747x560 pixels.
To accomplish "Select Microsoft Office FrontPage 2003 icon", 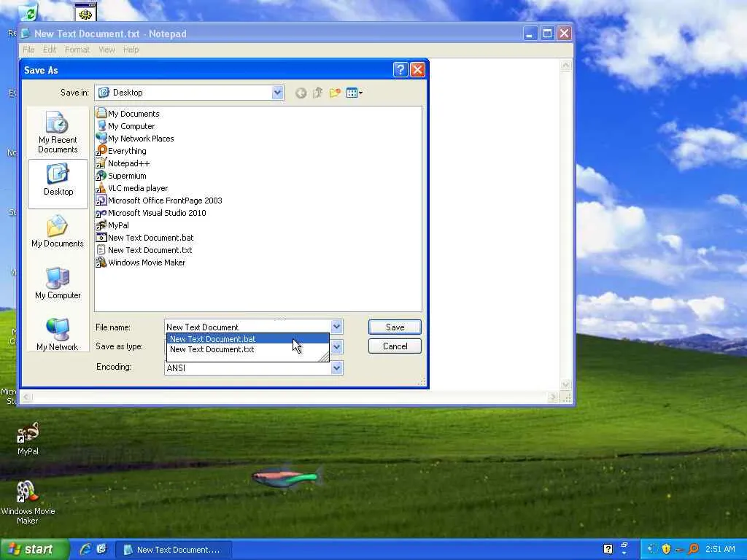I will point(101,200).
